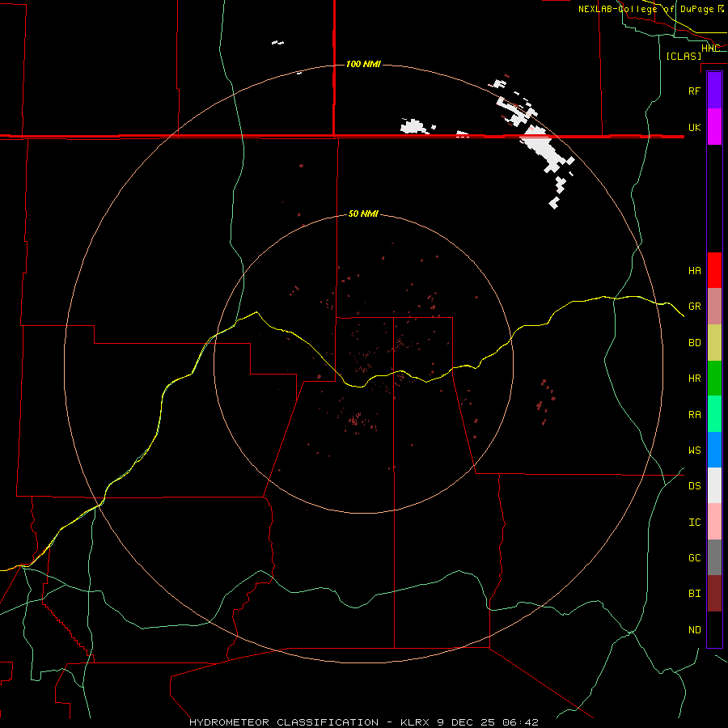Click the HHC product code label
The image size is (728, 728).
(x=710, y=48)
